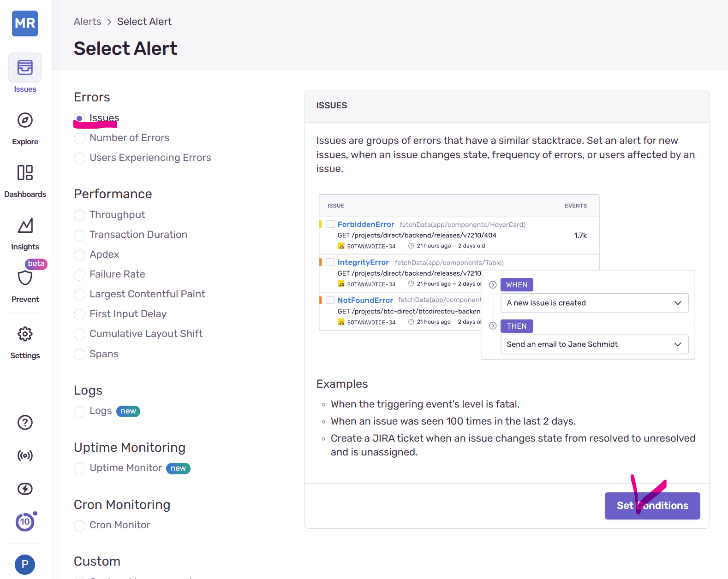The height and width of the screenshot is (579, 728).
Task: Open the user avatar P menu
Action: point(25,564)
